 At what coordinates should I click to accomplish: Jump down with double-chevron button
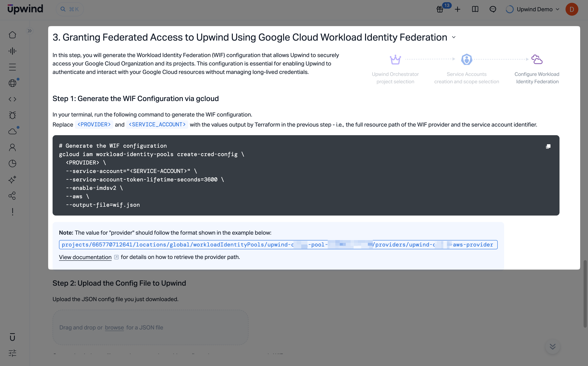(x=552, y=347)
